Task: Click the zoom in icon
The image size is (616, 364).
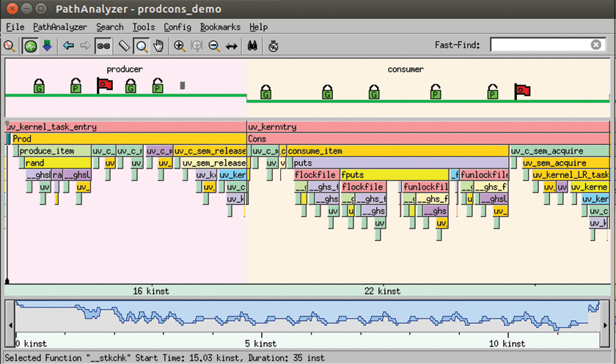Action: (180, 46)
